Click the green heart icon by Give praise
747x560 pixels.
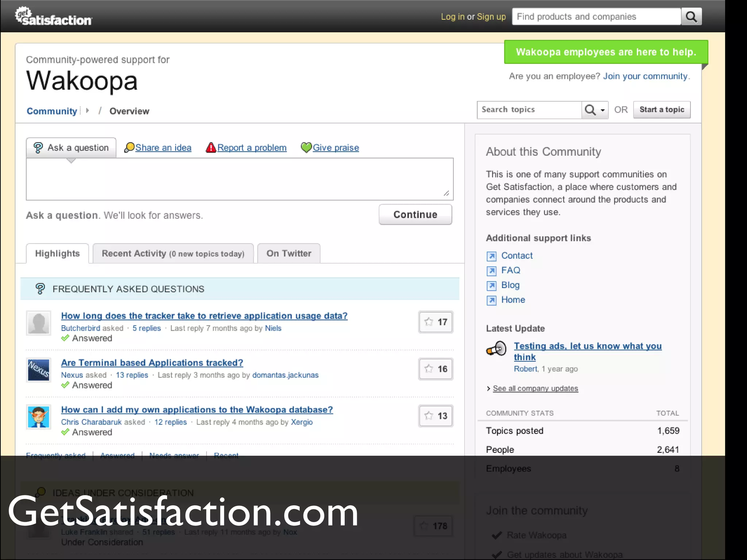306,147
